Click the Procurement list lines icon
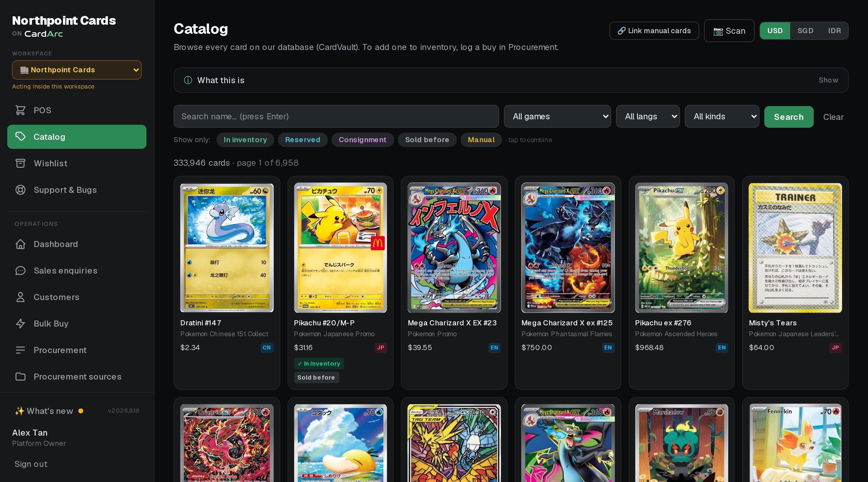This screenshot has width=868, height=482. pyautogui.click(x=20, y=350)
